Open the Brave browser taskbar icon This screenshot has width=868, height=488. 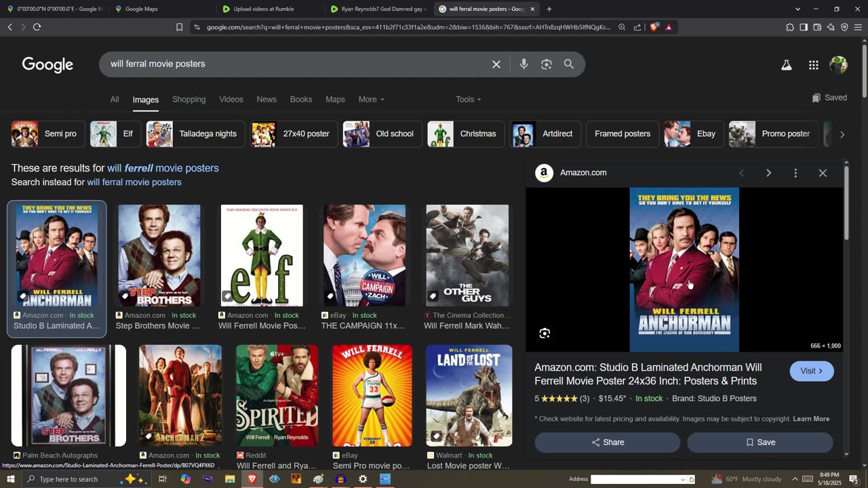point(252,479)
